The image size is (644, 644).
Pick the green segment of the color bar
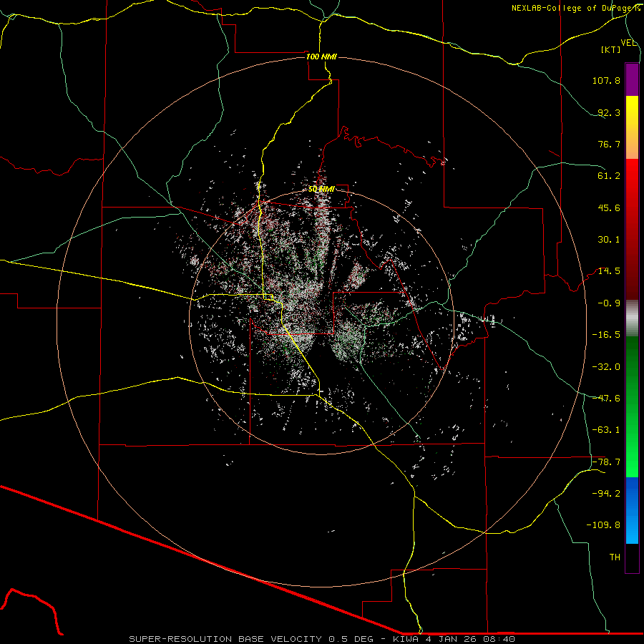click(x=632, y=406)
